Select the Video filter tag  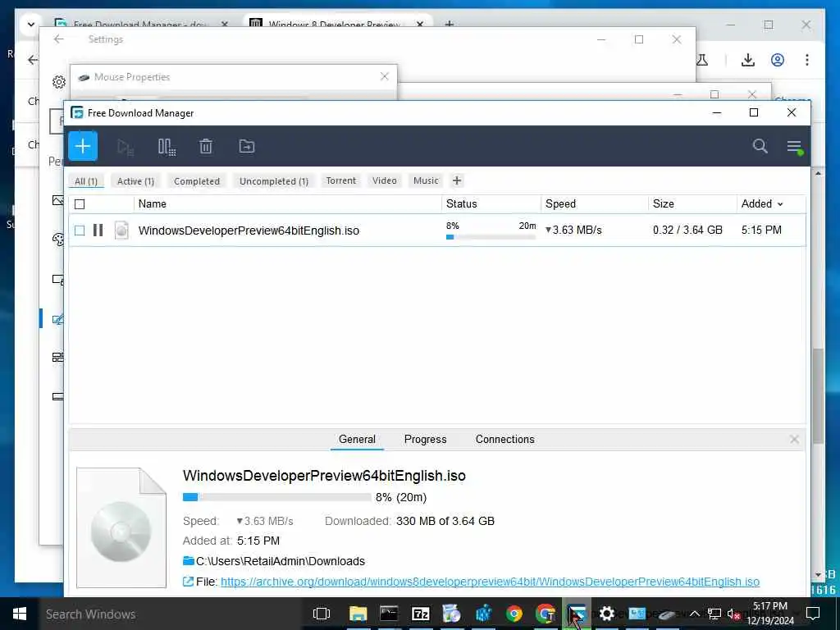pyautogui.click(x=385, y=180)
